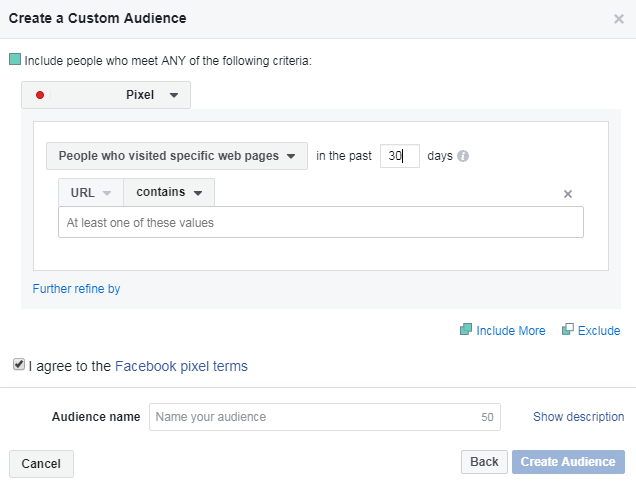The width and height of the screenshot is (636, 484).
Task: Click the Show description link
Action: coord(578,417)
